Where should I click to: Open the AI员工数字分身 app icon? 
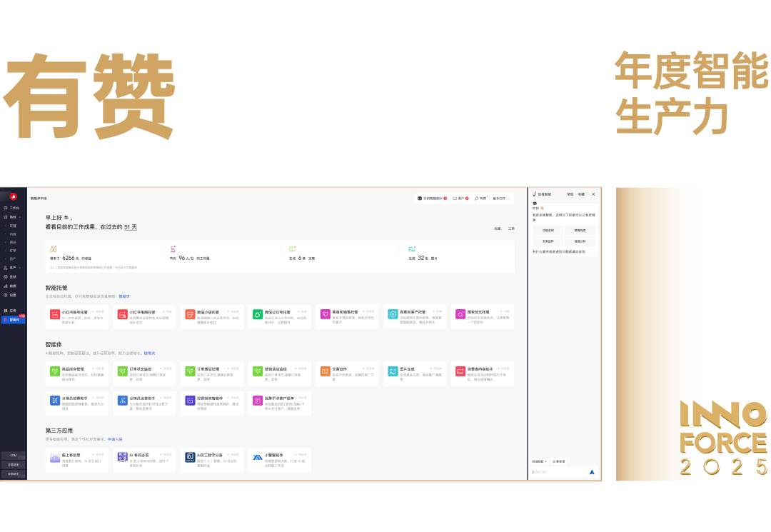tap(190, 457)
